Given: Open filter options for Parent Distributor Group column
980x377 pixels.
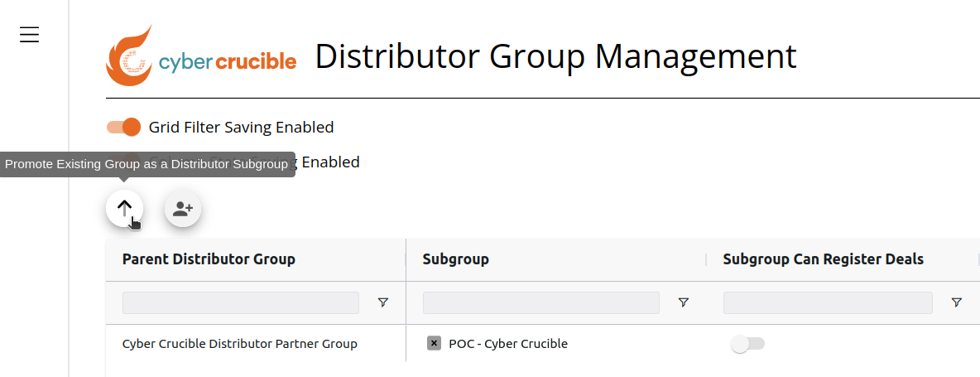Looking at the screenshot, I should (383, 302).
